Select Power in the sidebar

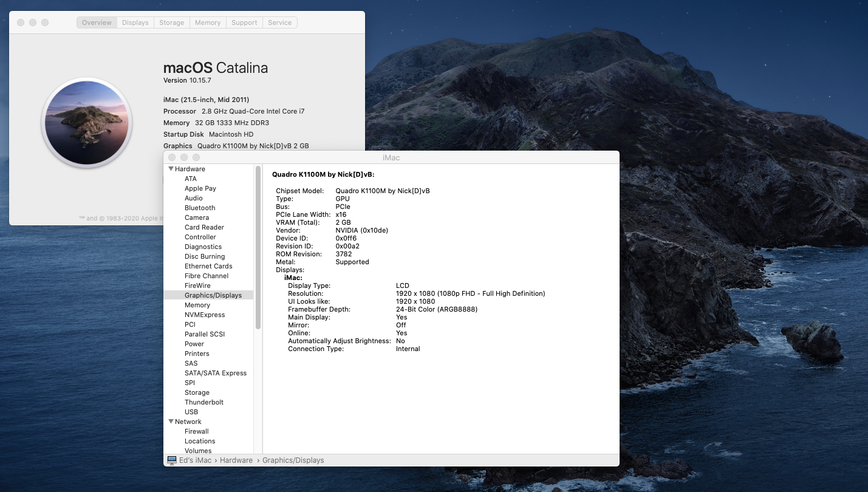click(194, 344)
